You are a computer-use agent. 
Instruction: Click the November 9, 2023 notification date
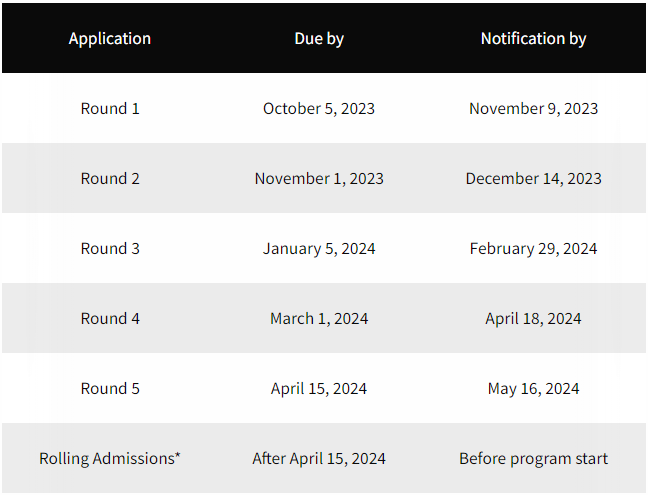(534, 109)
